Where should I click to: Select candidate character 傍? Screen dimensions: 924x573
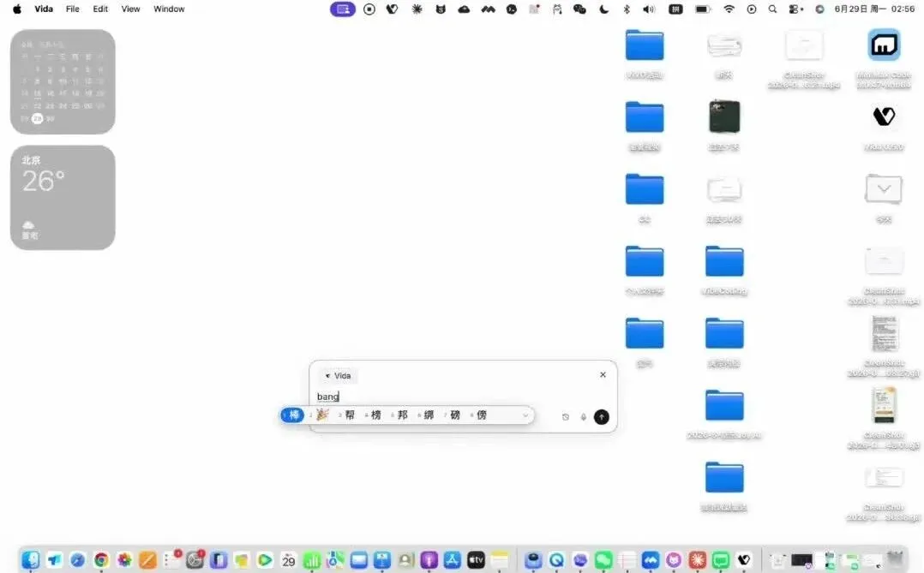[482, 415]
